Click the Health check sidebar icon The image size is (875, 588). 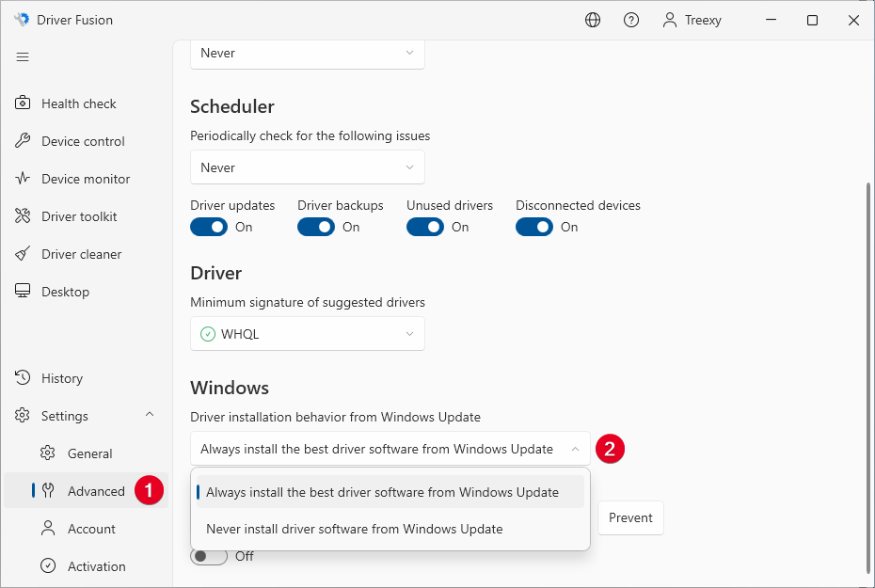coord(23,103)
